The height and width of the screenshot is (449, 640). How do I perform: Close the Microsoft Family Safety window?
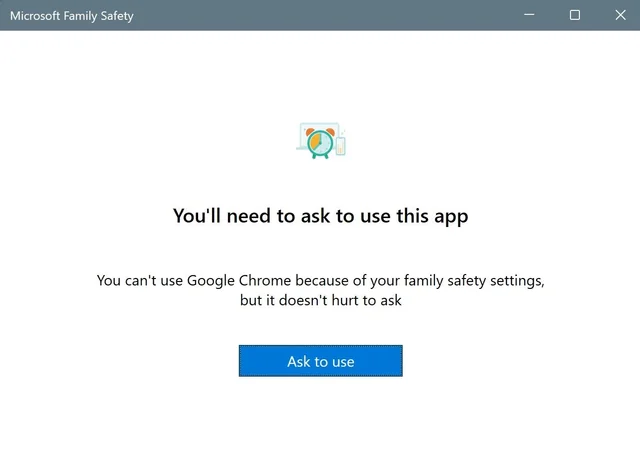click(620, 15)
